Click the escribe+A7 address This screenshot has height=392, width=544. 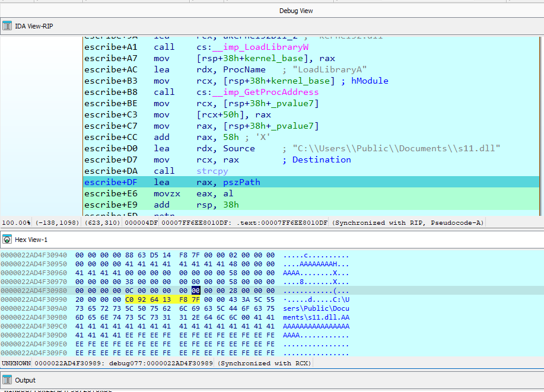click(x=111, y=58)
